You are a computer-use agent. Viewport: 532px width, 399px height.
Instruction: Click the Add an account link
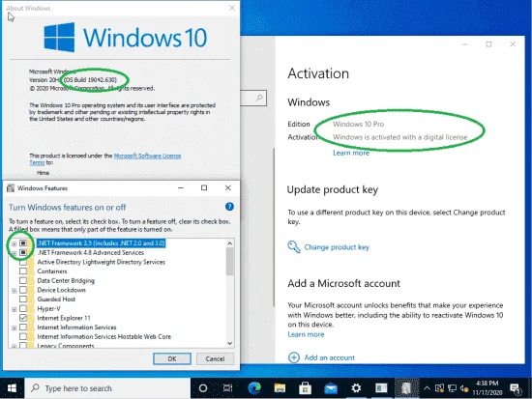click(329, 357)
